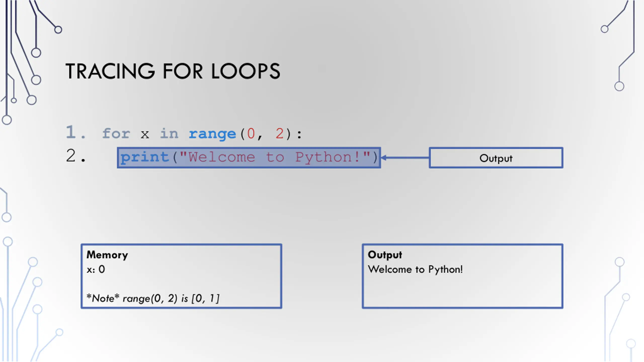Click the Memory box heading
This screenshot has height=362, width=644.
(107, 255)
